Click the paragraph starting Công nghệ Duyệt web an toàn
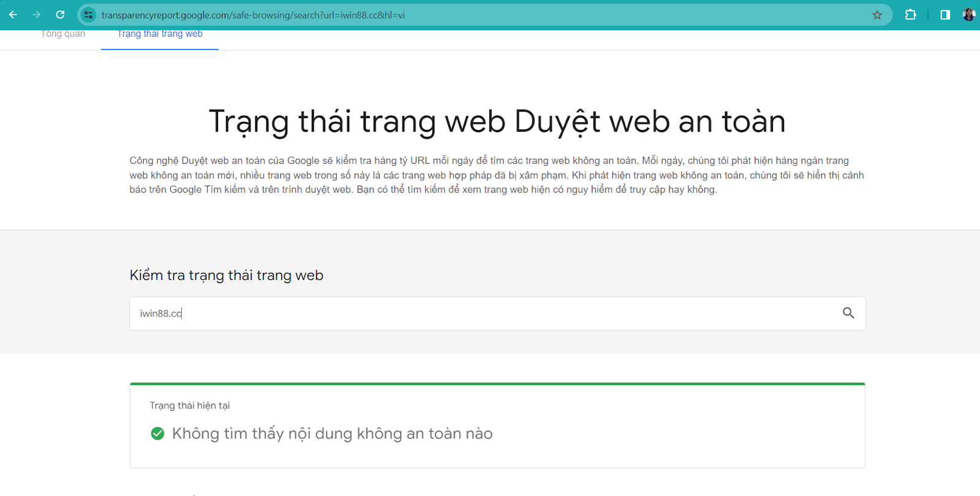The width and height of the screenshot is (980, 496). tap(497, 175)
